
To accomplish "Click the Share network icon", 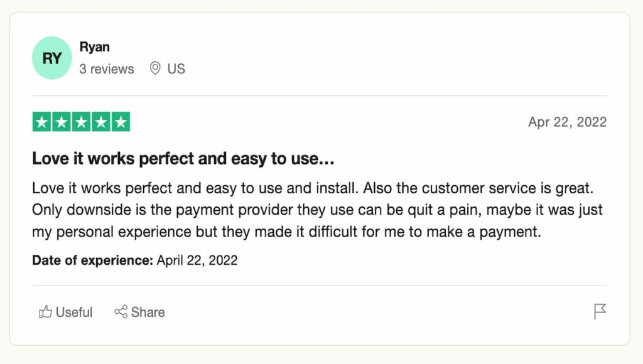I will (x=121, y=311).
